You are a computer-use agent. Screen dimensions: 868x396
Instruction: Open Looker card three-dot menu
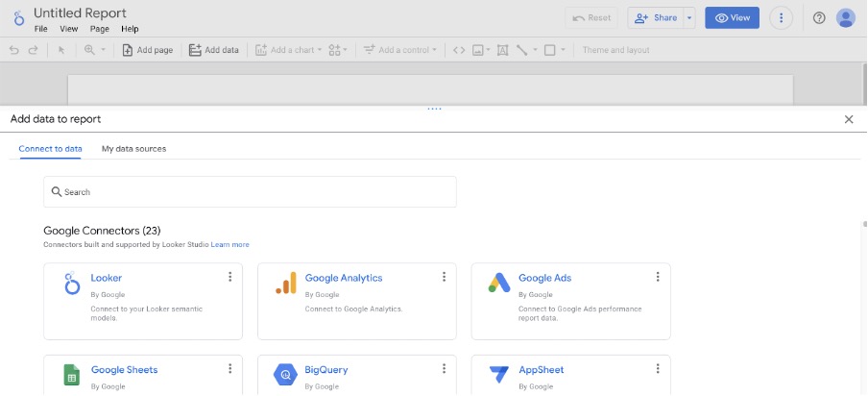229,277
